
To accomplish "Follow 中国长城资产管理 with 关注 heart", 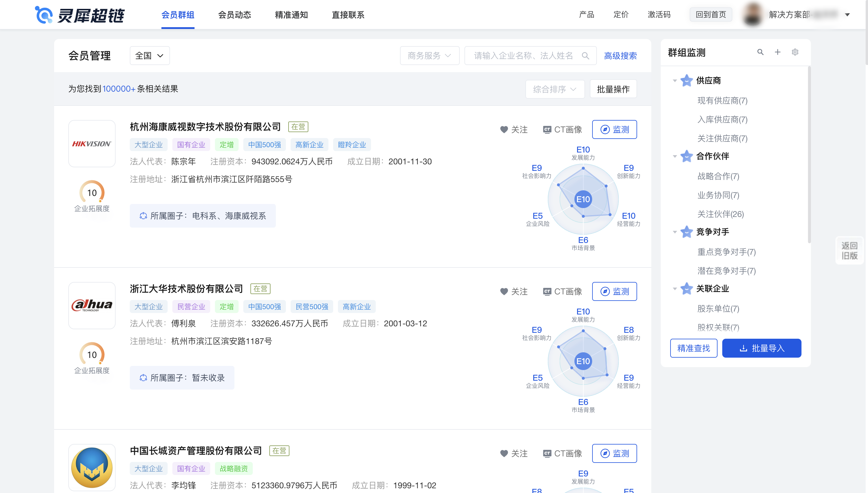I will coord(514,453).
